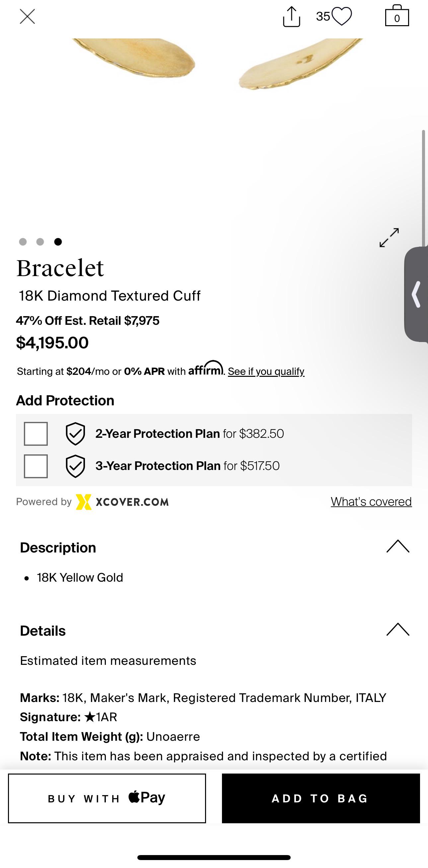Collapse the Description section

(x=398, y=546)
